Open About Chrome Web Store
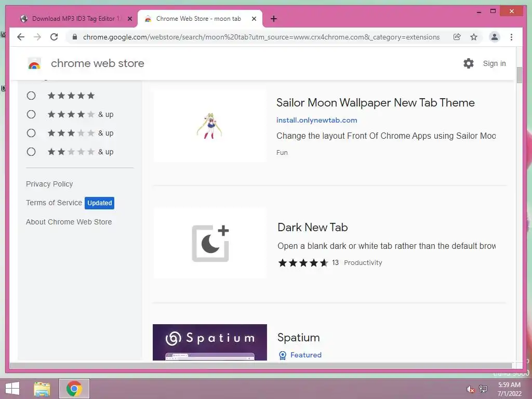The width and height of the screenshot is (532, 399). coord(69,222)
